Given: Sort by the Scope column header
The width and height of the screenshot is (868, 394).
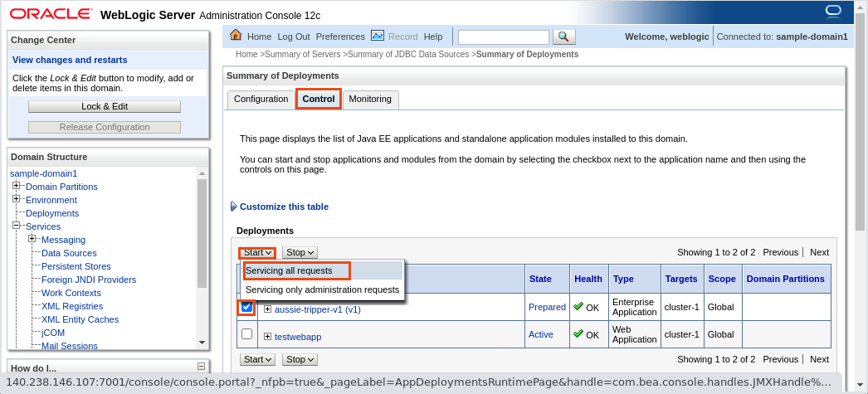Looking at the screenshot, I should 722,279.
